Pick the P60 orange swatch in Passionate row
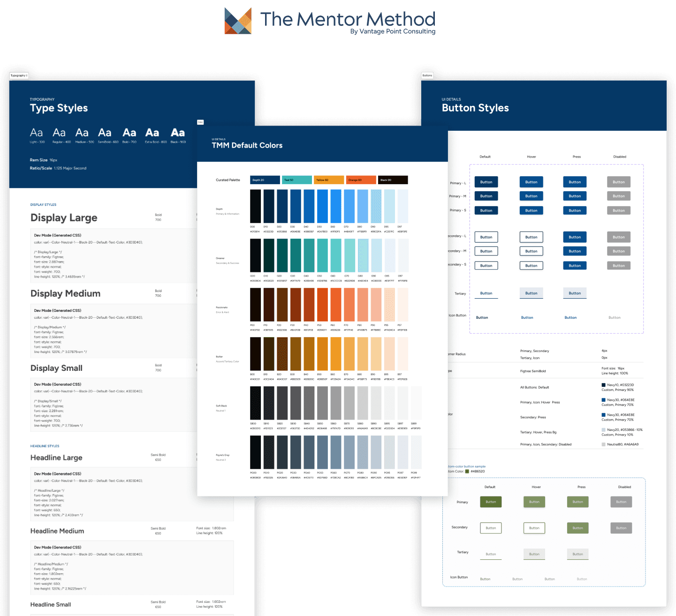Image resolution: width=676 pixels, height=616 pixels. pos(336,304)
